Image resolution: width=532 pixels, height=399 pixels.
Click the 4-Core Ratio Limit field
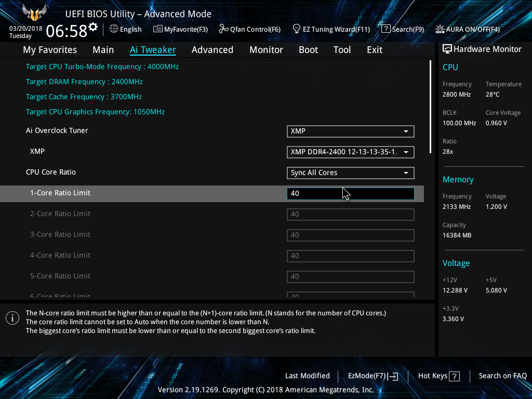(x=351, y=256)
